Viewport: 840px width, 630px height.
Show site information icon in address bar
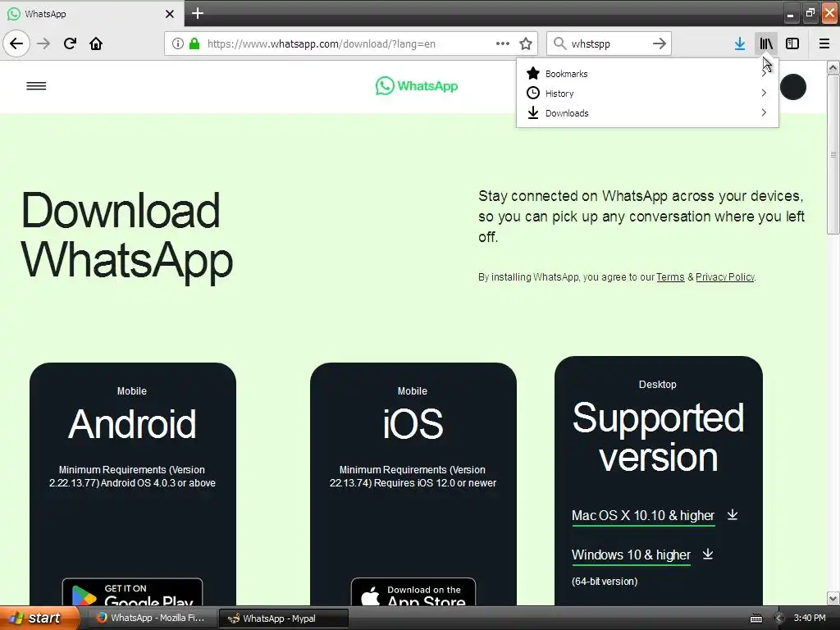tap(178, 43)
